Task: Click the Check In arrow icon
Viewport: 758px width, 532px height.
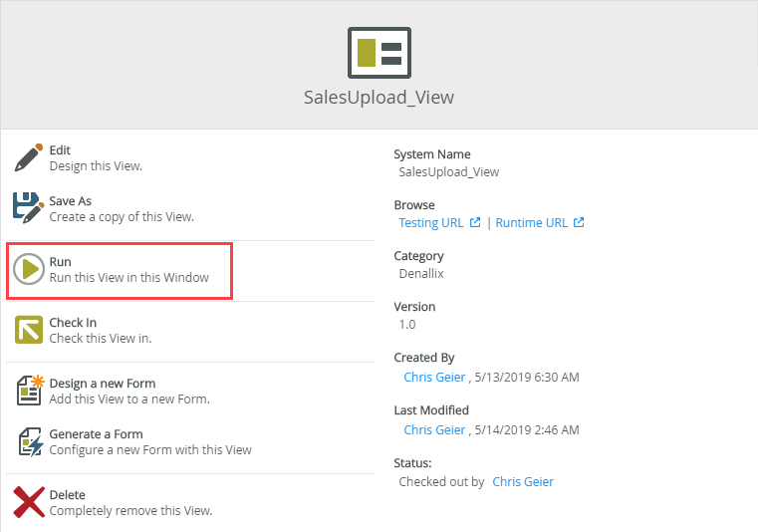Action: click(x=29, y=330)
